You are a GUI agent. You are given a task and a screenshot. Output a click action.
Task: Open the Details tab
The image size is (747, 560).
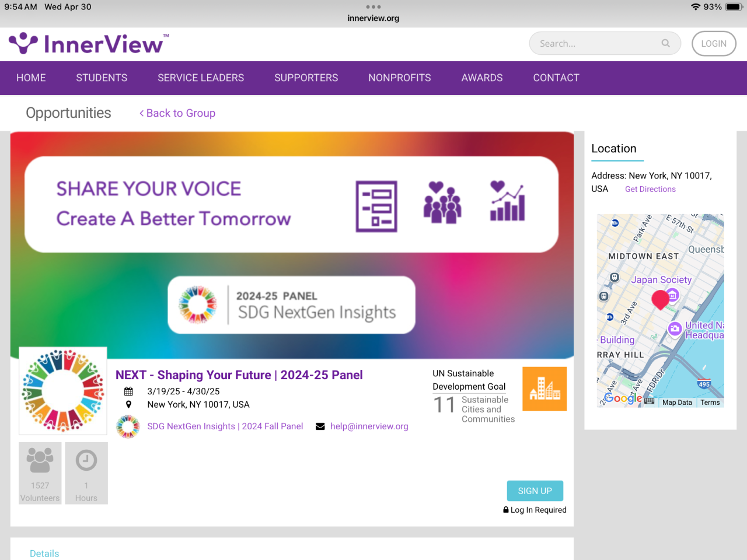[44, 554]
